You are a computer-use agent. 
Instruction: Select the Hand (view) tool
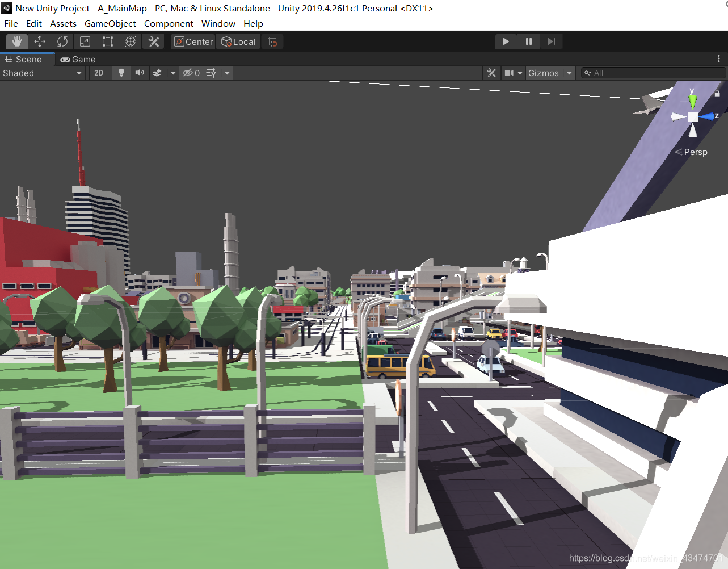pos(17,41)
